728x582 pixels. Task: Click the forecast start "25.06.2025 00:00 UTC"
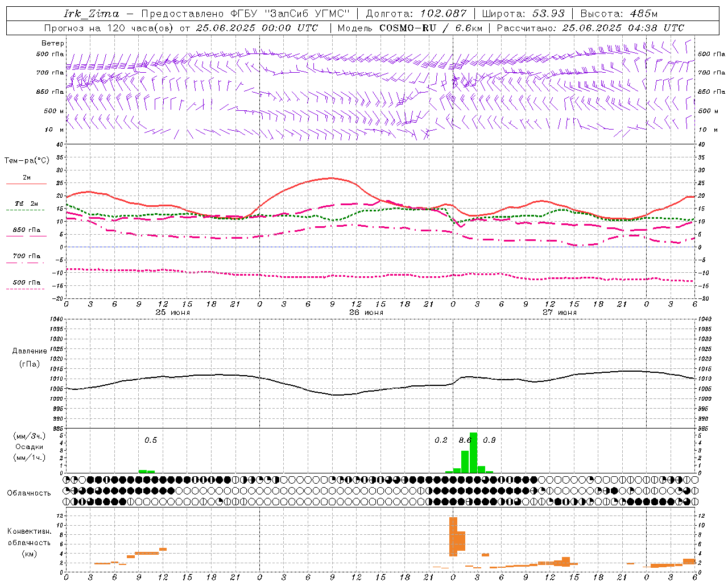pyautogui.click(x=257, y=28)
